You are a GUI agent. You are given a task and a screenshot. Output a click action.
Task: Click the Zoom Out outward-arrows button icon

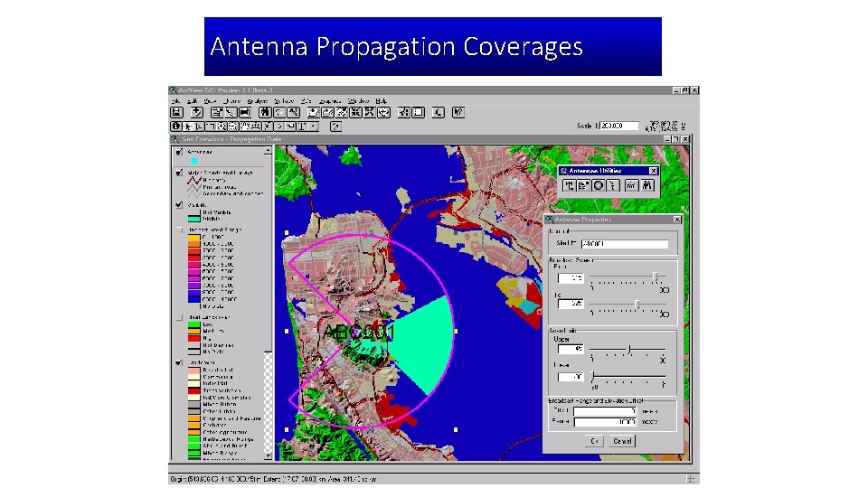[369, 112]
